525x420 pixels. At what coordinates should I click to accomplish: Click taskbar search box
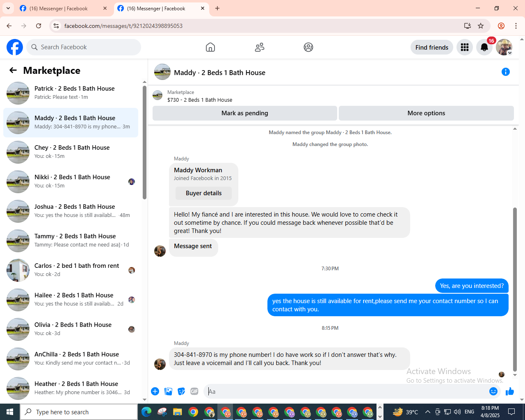(79, 412)
